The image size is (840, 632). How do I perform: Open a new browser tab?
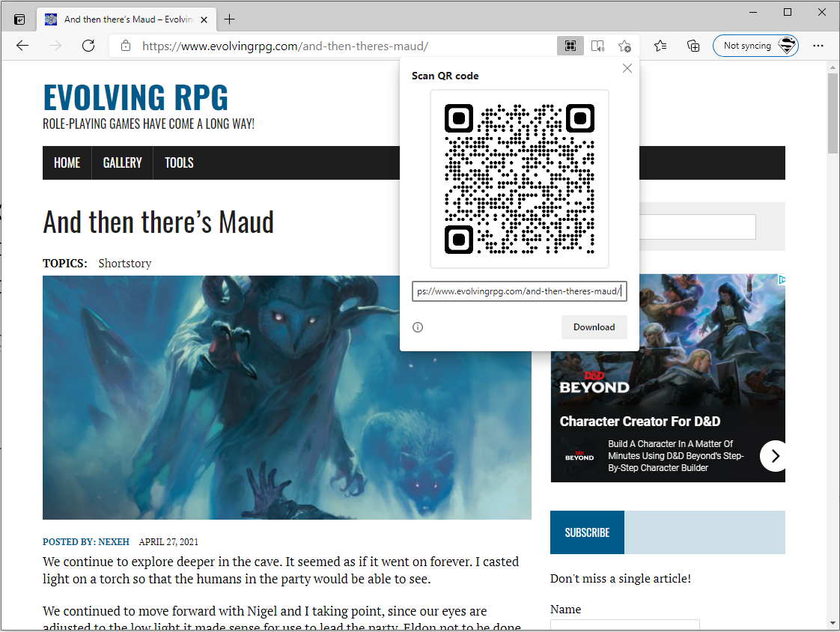[229, 19]
